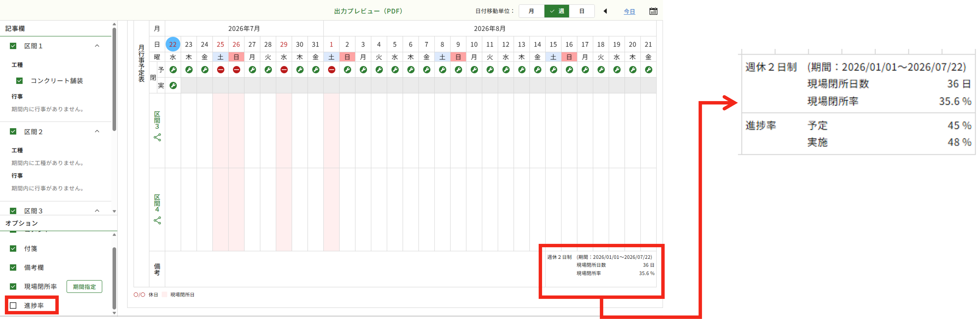Click planned work icon for August 20
This screenshot has height=319, width=980.
[x=633, y=70]
